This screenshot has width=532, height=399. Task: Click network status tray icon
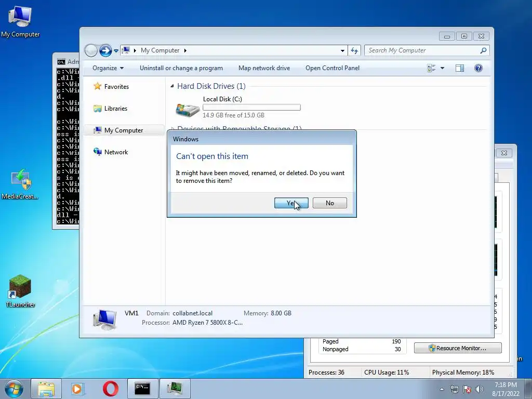click(454, 389)
